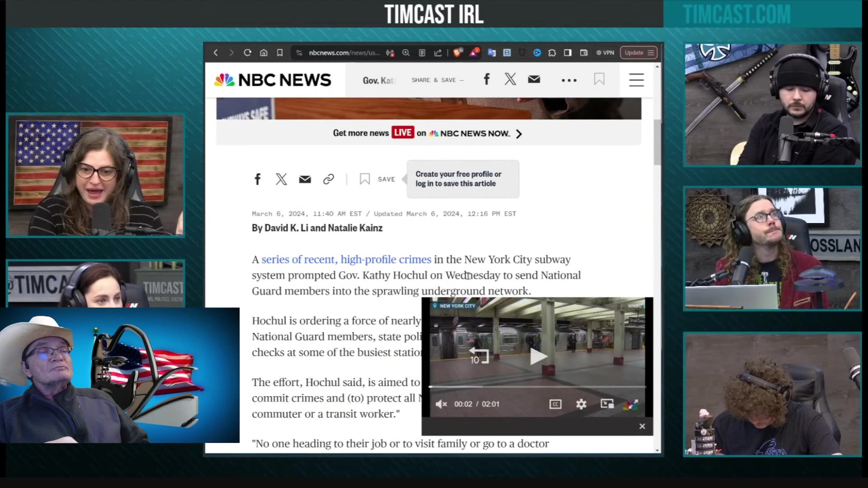Expand the three-dots more share options

[569, 80]
